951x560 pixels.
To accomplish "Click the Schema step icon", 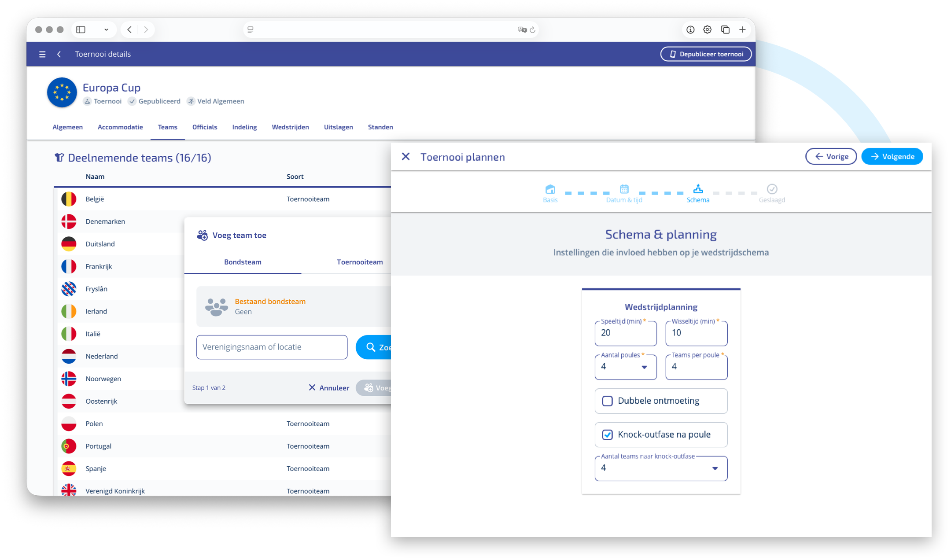I will click(698, 189).
